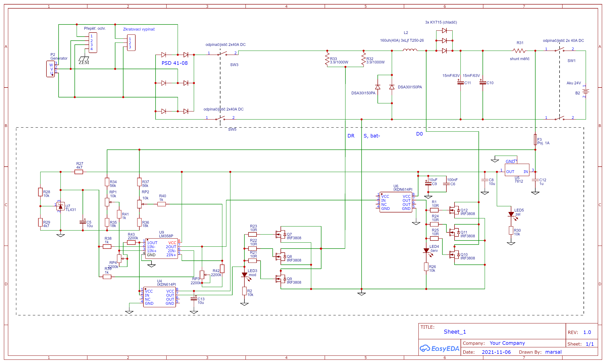Select the U7 TL431 reference symbol
This screenshot has height=364, width=606.
pyautogui.click(x=61, y=206)
